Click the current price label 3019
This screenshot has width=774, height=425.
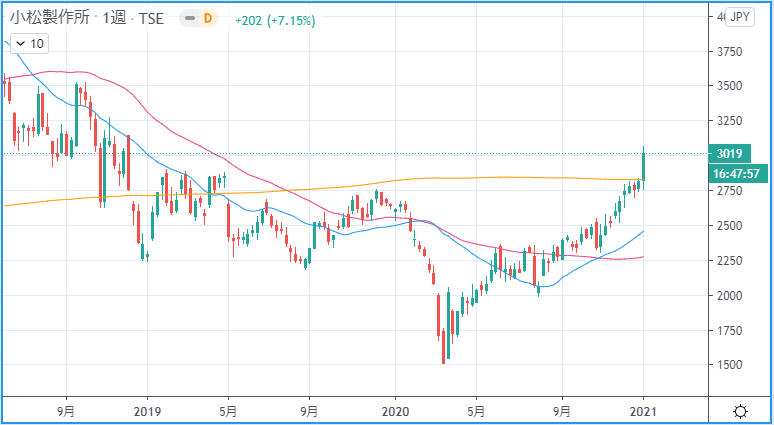pyautogui.click(x=728, y=154)
